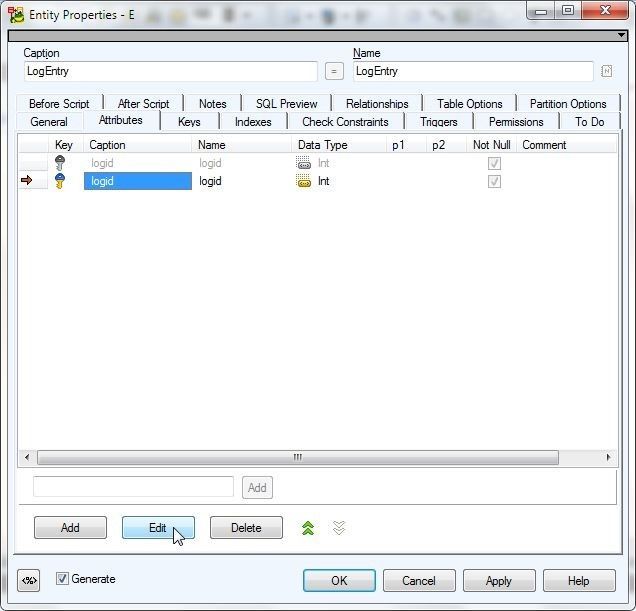Switch to Table Options tab
The height and width of the screenshot is (611, 636).
(469, 103)
